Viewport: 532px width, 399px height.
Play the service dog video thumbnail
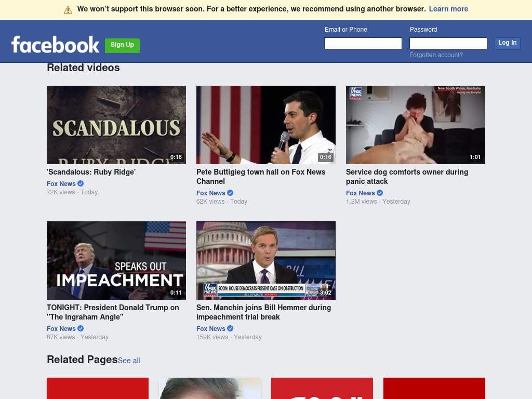point(416,125)
